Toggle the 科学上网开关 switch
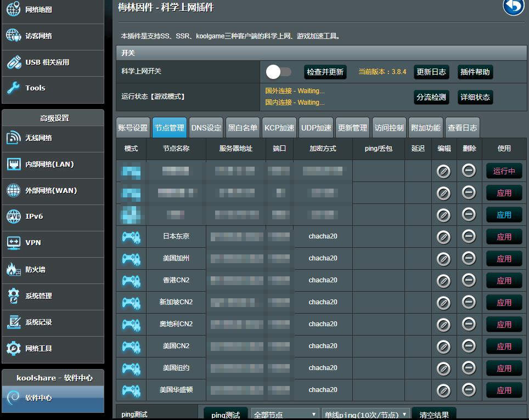This screenshot has height=420, width=529. pyautogui.click(x=278, y=72)
